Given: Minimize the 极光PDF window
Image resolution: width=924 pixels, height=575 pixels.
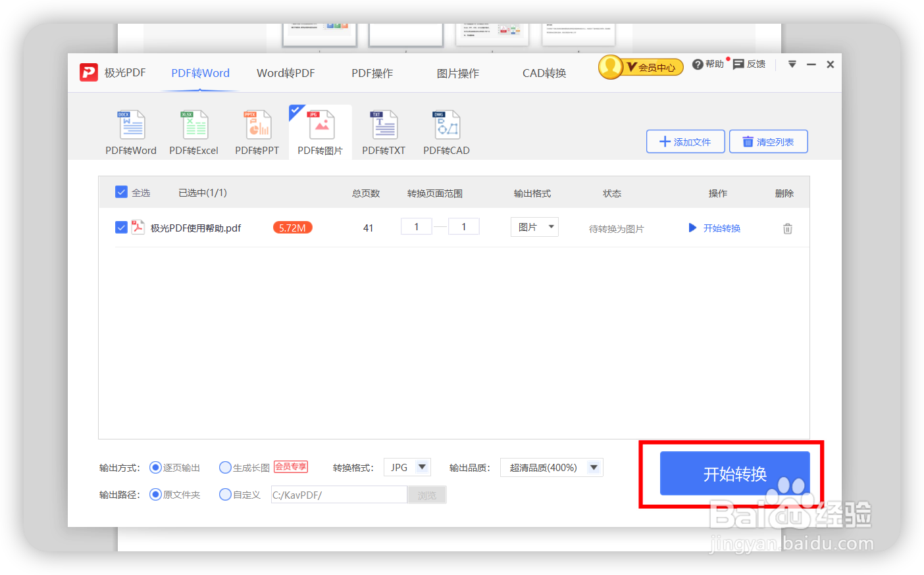Looking at the screenshot, I should (811, 64).
